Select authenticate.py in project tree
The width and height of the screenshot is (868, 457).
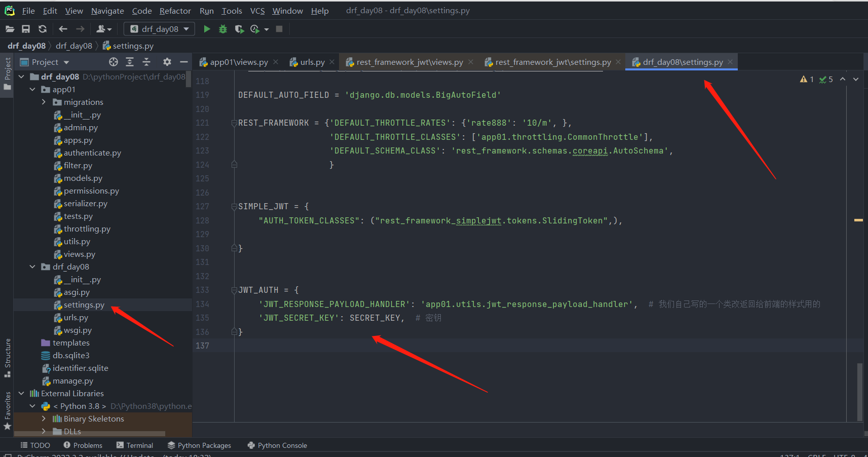pyautogui.click(x=92, y=153)
